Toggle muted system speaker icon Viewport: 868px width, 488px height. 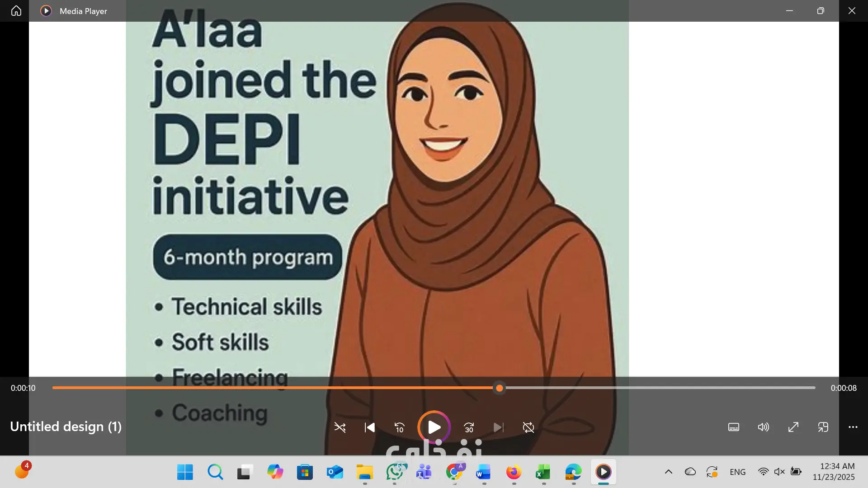pos(779,472)
